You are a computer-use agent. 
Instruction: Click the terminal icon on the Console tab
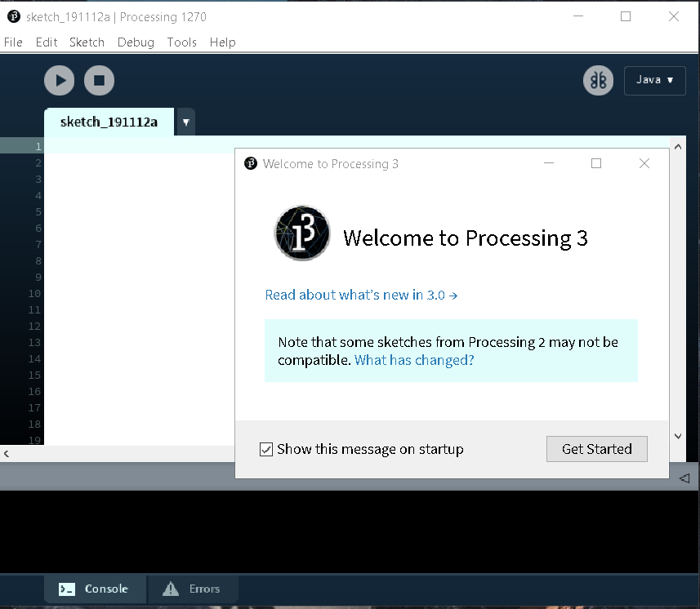[68, 589]
